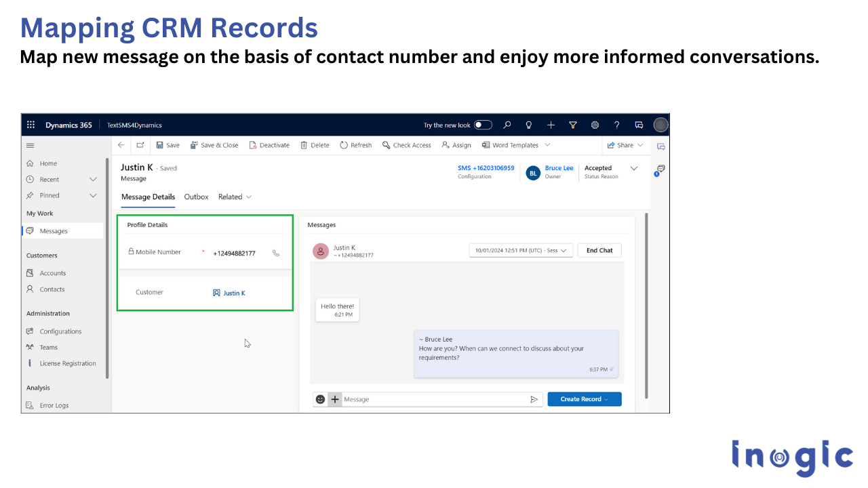
Task: Open record in new window icon
Action: 140,145
